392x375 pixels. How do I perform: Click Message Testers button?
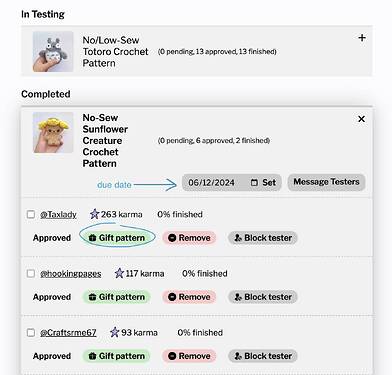pyautogui.click(x=326, y=182)
